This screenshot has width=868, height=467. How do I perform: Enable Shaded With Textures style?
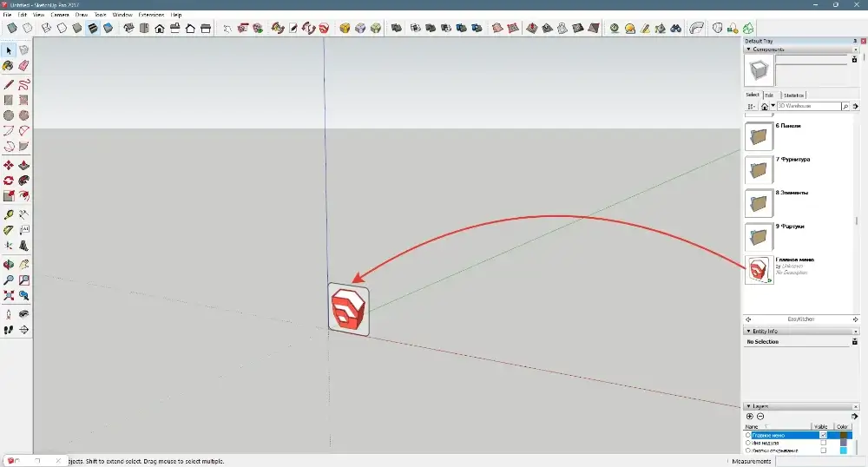93,29
